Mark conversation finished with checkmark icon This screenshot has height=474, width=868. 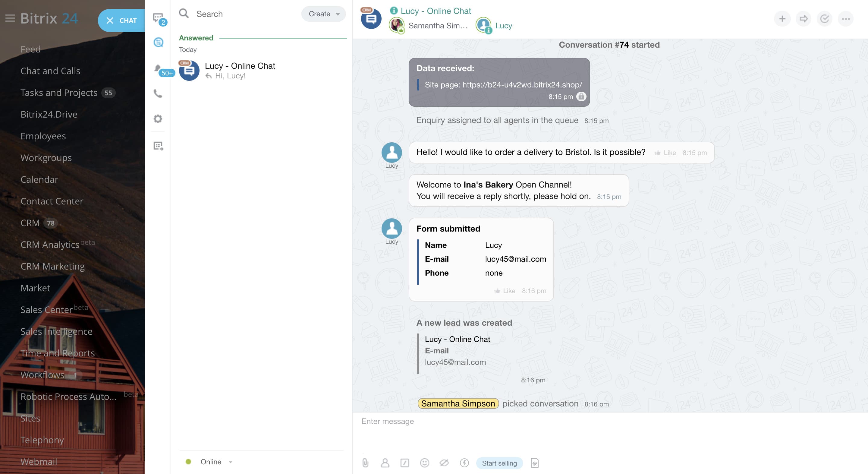[x=825, y=18]
